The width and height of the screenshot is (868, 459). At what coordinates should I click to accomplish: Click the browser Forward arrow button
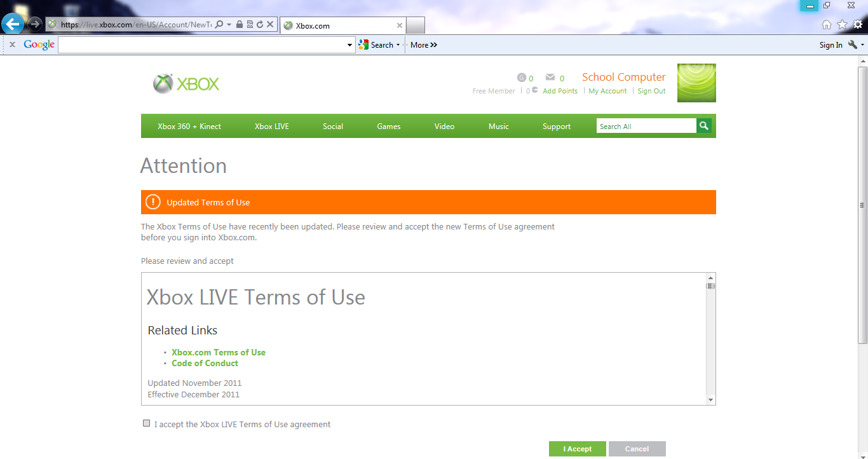click(34, 24)
